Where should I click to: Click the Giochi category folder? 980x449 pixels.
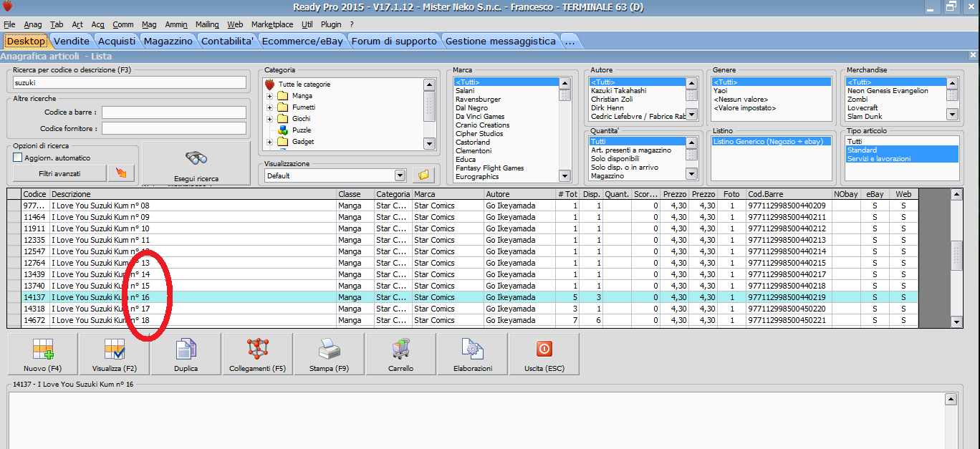(x=294, y=119)
